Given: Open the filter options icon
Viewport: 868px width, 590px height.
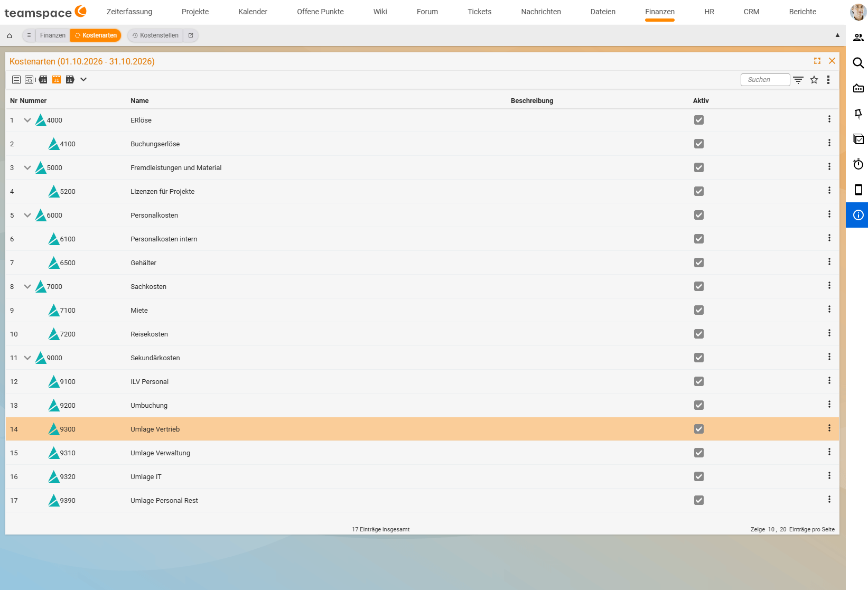Looking at the screenshot, I should click(x=798, y=80).
